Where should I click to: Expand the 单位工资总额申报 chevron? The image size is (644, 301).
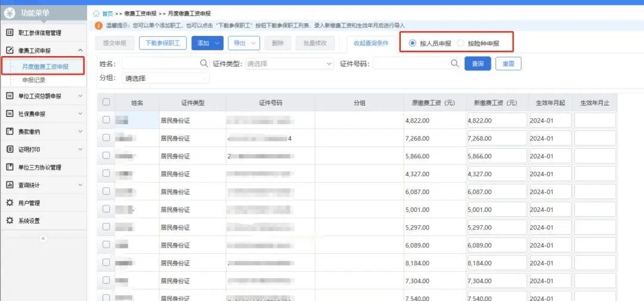pos(80,96)
